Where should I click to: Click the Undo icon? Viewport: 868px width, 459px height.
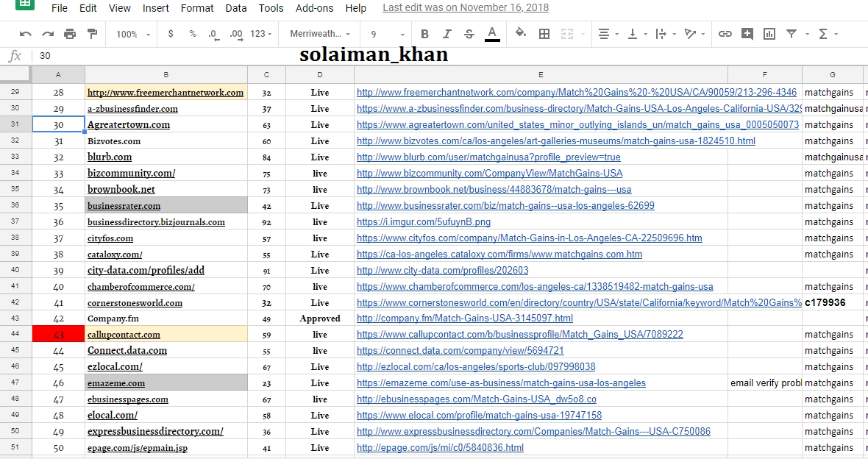[x=26, y=34]
